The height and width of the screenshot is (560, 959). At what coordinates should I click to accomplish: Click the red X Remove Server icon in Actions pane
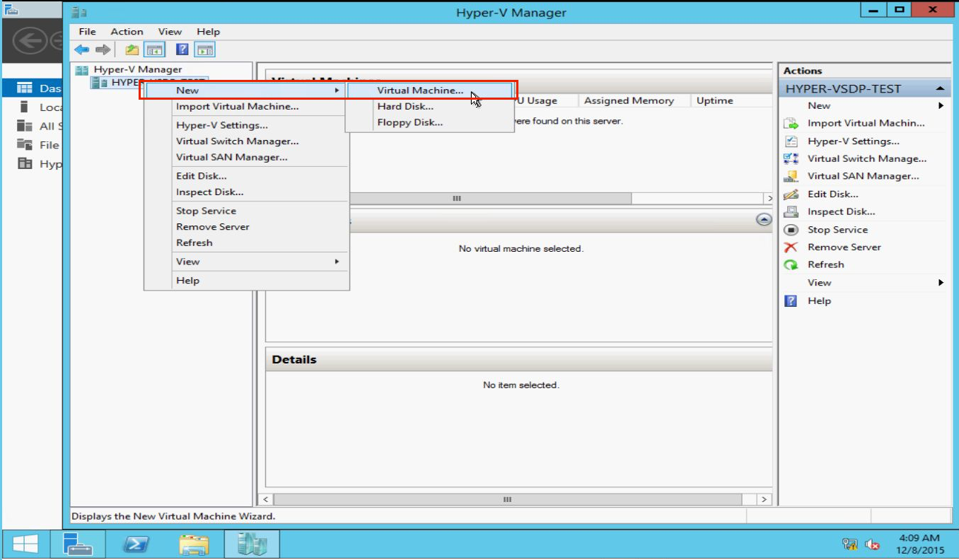click(x=791, y=247)
